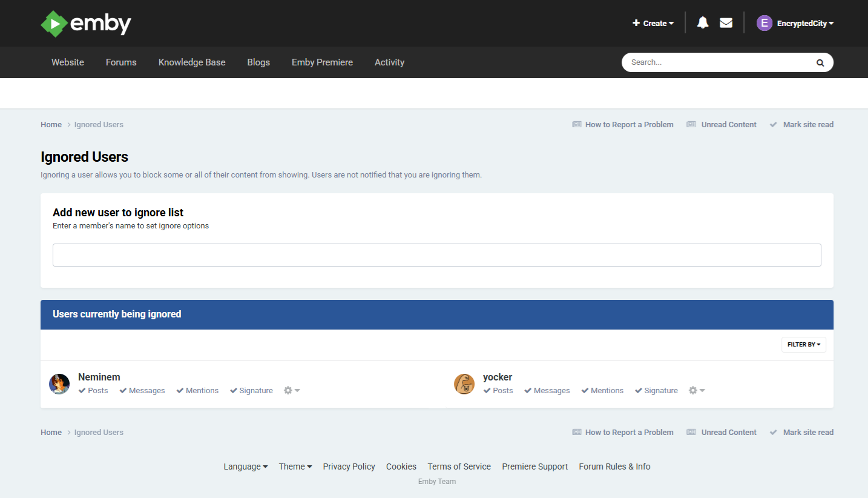This screenshot has width=868, height=498.
Task: Toggle Mentions ignore for yocker
Action: 602,391
